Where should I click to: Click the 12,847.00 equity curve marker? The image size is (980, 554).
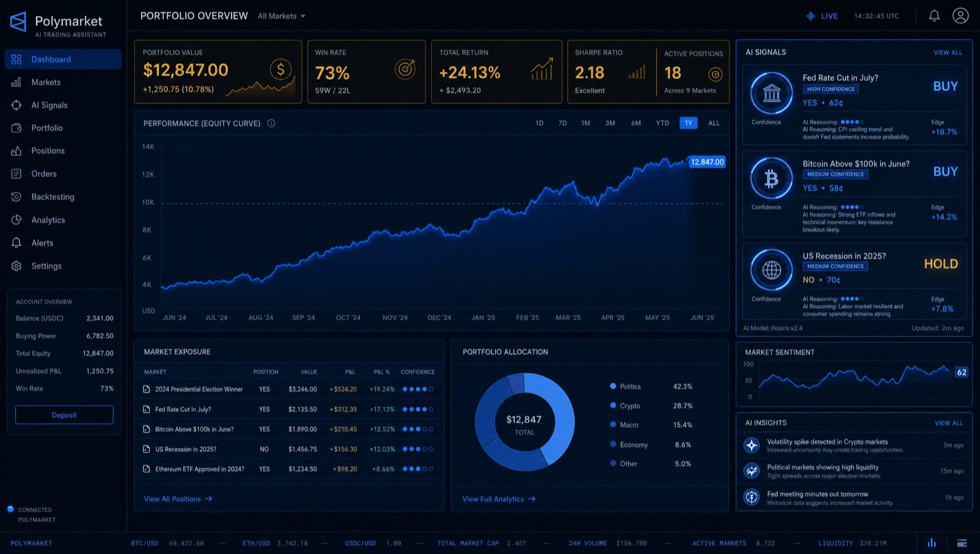707,162
